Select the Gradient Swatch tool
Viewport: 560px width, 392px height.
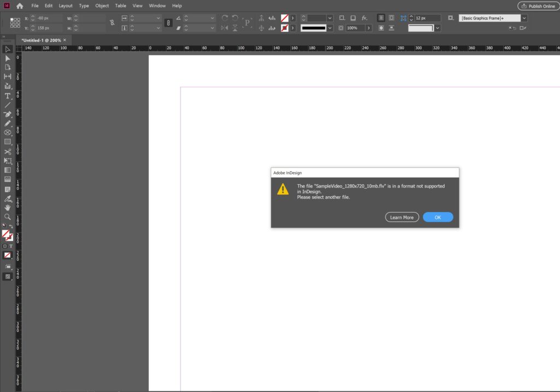pos(8,170)
